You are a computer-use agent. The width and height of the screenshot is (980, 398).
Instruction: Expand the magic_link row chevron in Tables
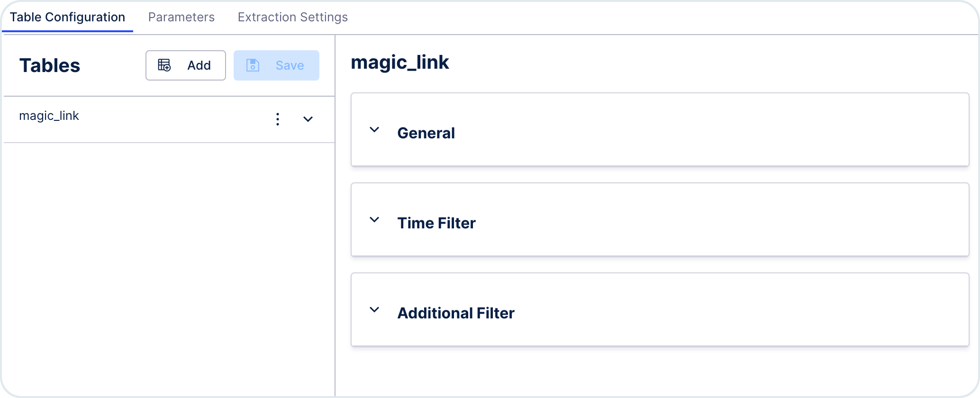coord(308,119)
